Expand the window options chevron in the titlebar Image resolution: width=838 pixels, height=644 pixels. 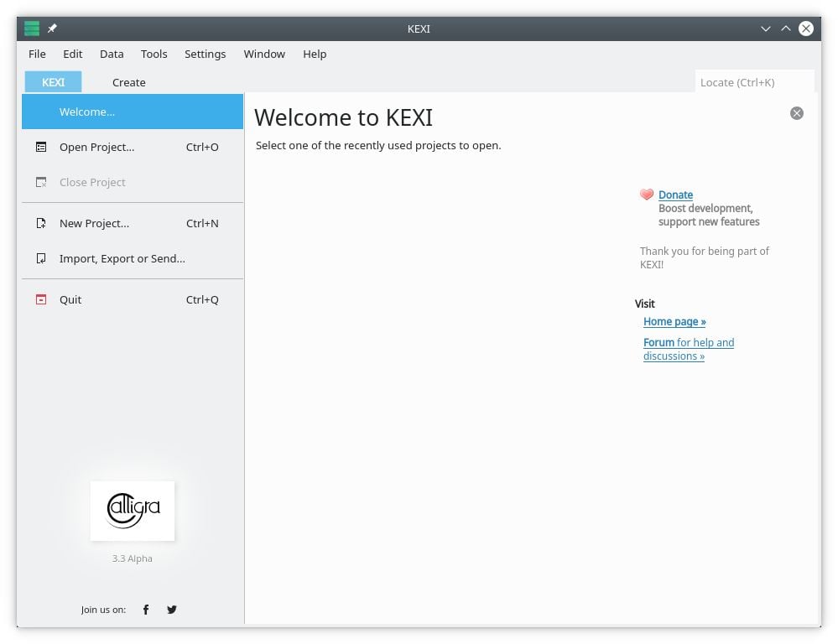click(765, 28)
